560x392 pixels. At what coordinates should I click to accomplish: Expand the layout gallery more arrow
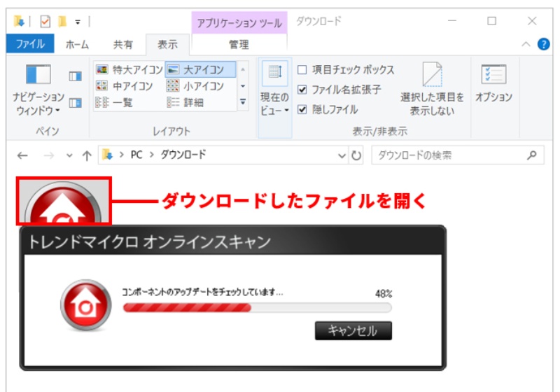pos(243,102)
